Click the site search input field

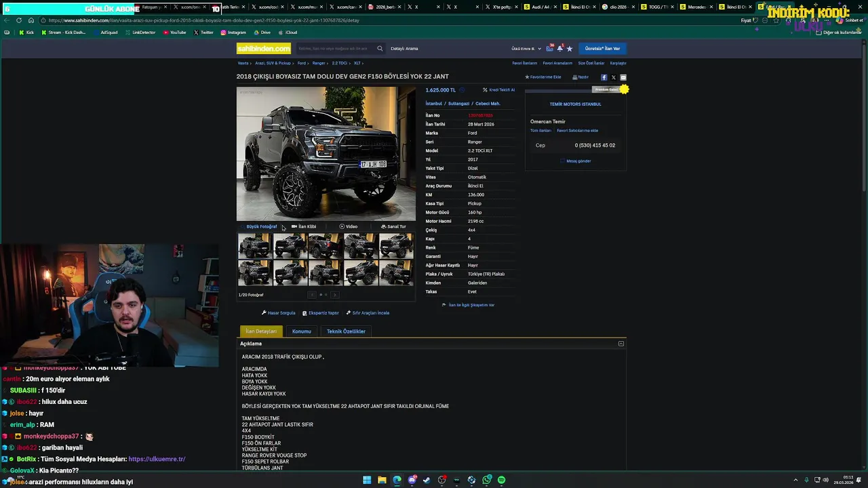point(336,49)
